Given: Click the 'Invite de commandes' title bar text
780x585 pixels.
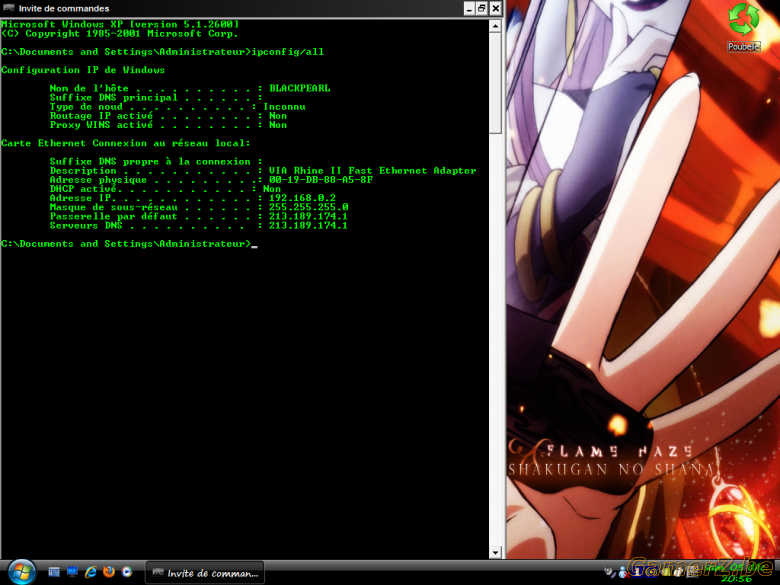Looking at the screenshot, I should (64, 8).
